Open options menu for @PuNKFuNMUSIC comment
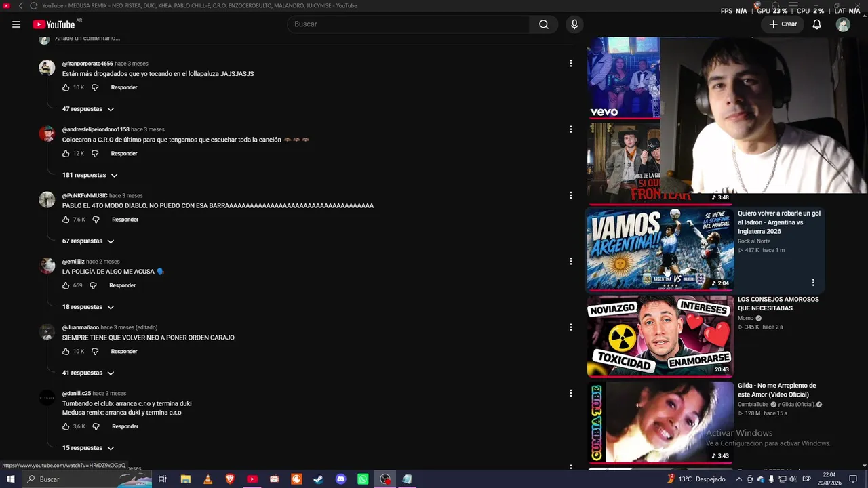The width and height of the screenshot is (868, 488). coord(570,195)
